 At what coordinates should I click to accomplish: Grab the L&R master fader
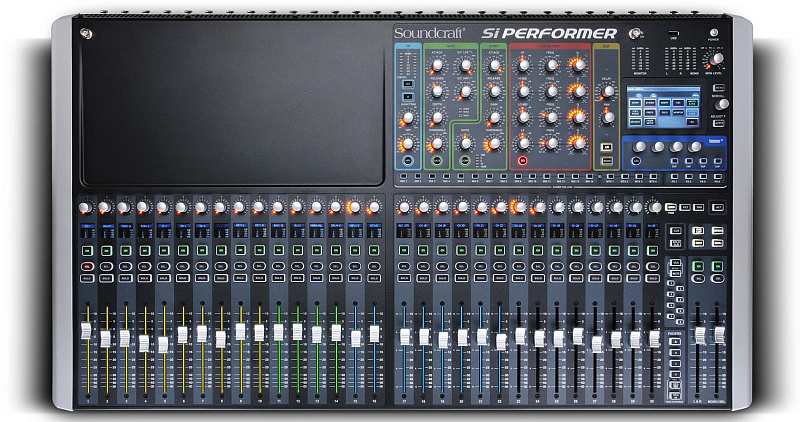coord(700,335)
